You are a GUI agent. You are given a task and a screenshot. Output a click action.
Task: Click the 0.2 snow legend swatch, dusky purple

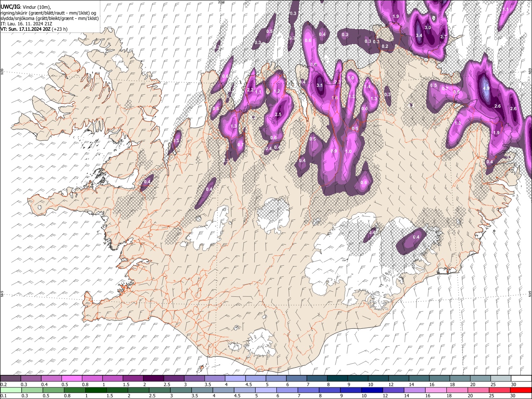(10, 379)
